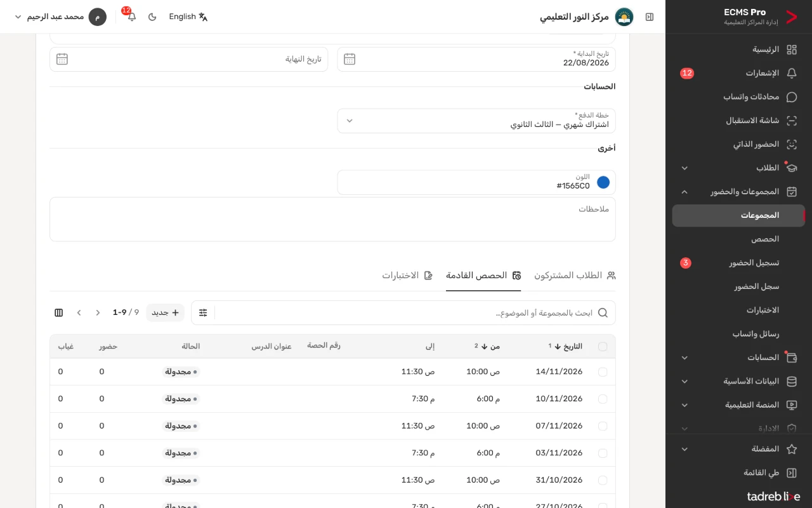Click into the ملاحظات notes field
The height and width of the screenshot is (508, 812).
pos(332,219)
